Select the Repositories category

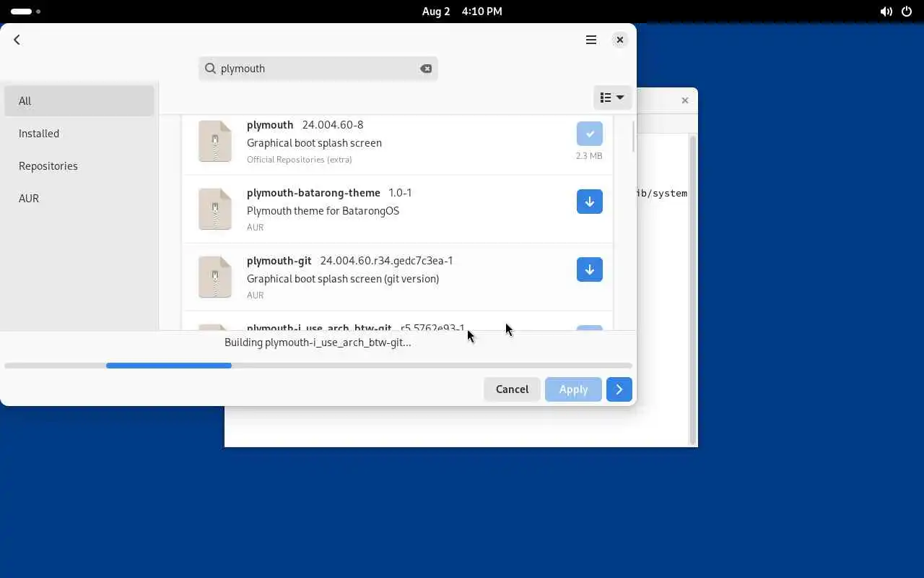tap(79, 165)
